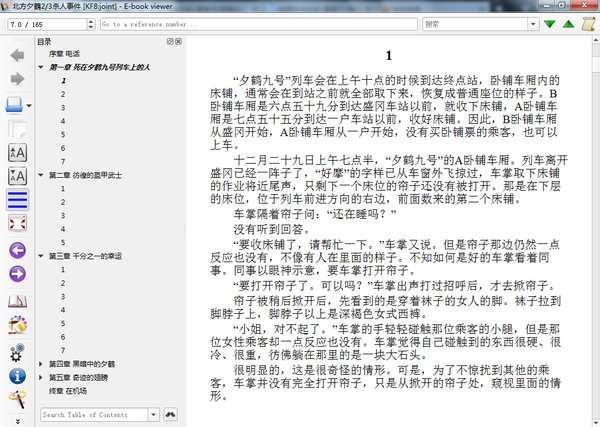Expand 第五章 chapter arrow
The height and width of the screenshot is (427, 600).
pos(41,377)
